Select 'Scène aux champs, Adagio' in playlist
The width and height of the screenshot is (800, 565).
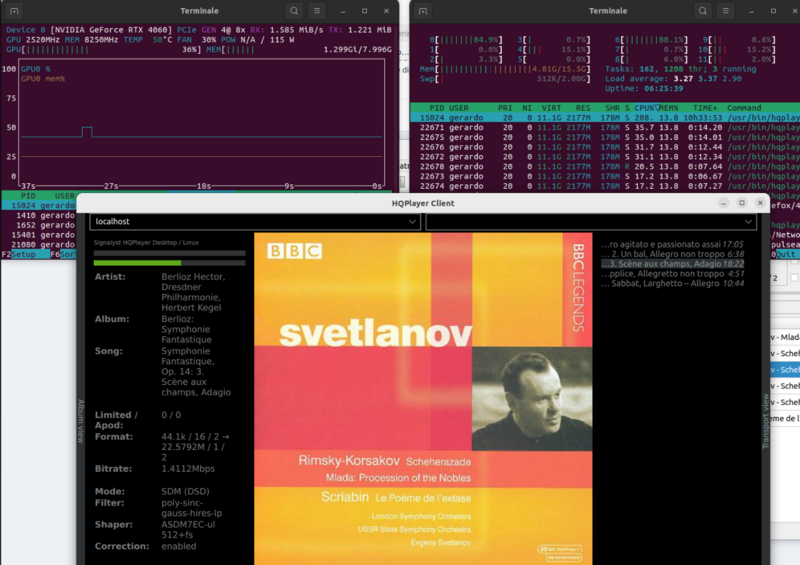672,264
